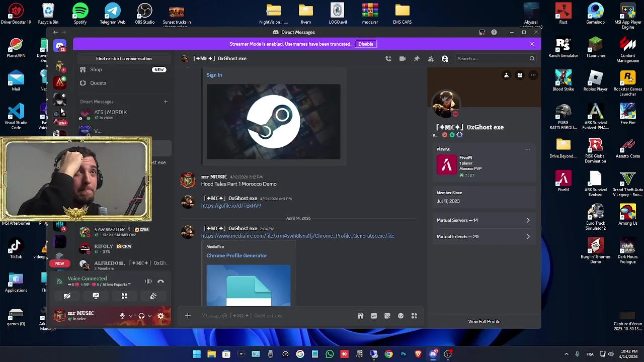Click the Steam Sign In link
644x362 pixels.
214,75
